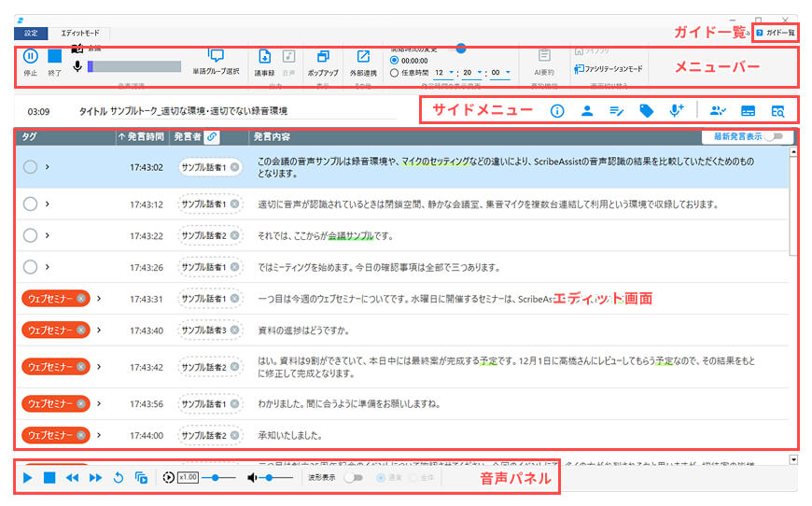Switch to ファシリテーションモード
The height and width of the screenshot is (506, 812).
tap(609, 69)
